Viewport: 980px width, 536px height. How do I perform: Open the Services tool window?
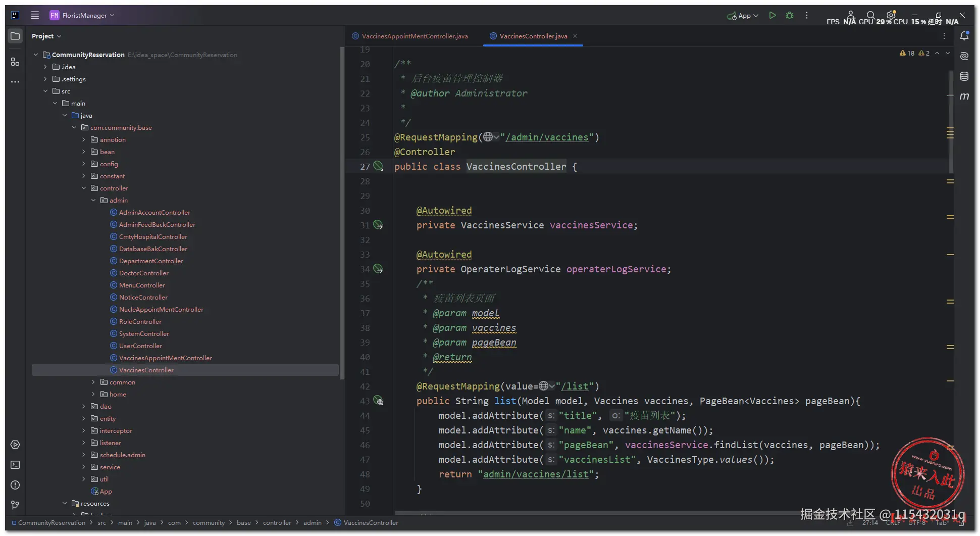click(15, 445)
